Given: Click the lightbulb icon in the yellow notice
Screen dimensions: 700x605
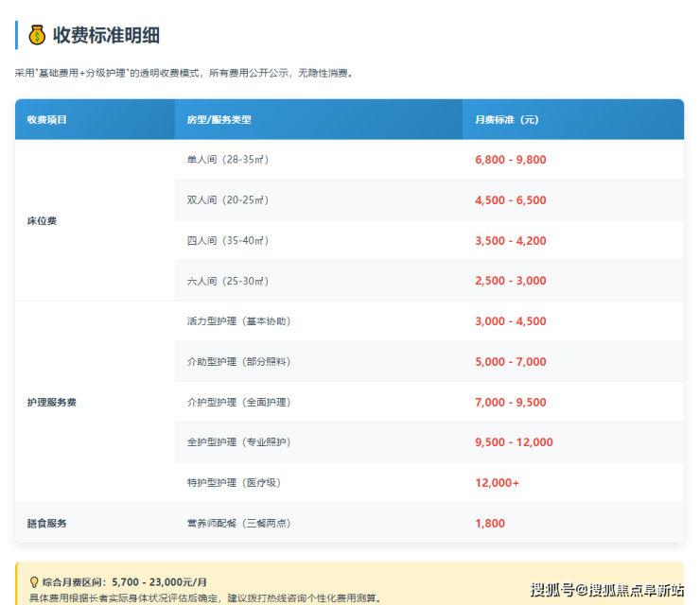Looking at the screenshot, I should point(34,582).
